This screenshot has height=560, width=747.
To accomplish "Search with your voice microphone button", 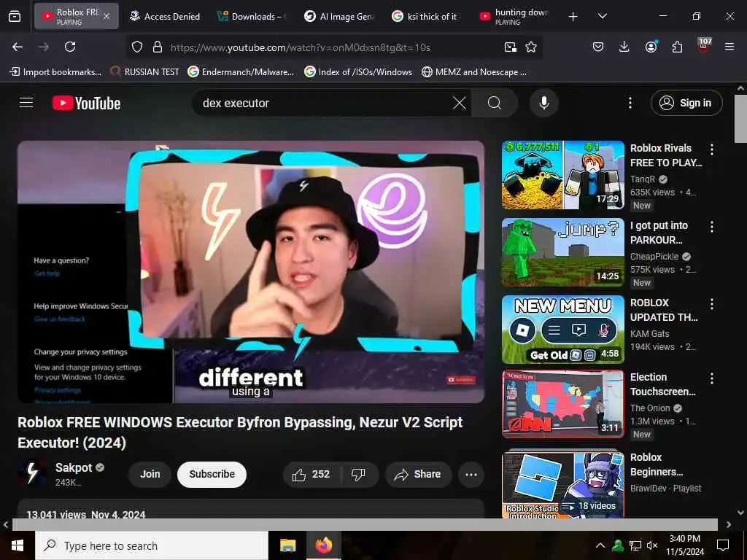I will coord(543,103).
